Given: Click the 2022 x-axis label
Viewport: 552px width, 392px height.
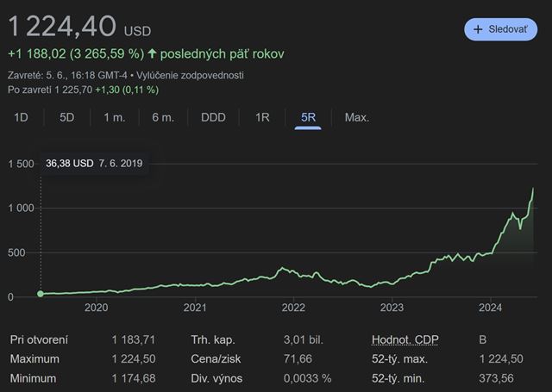Looking at the screenshot, I should 293,308.
